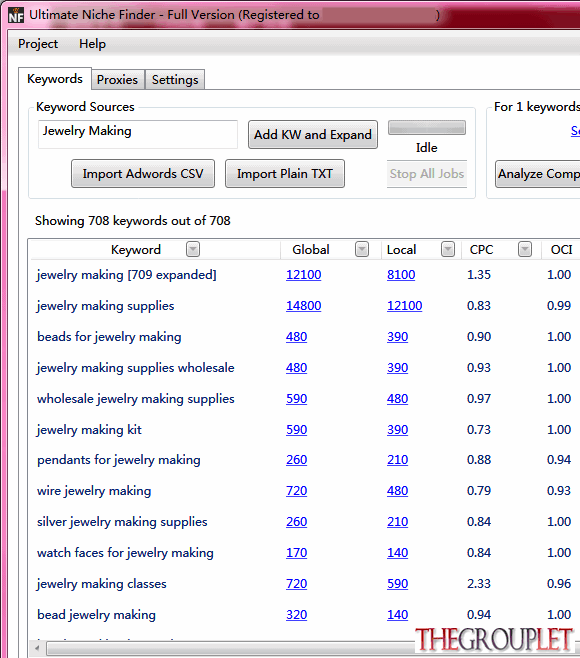Open local 8100 link for jewelry making

coord(401,275)
